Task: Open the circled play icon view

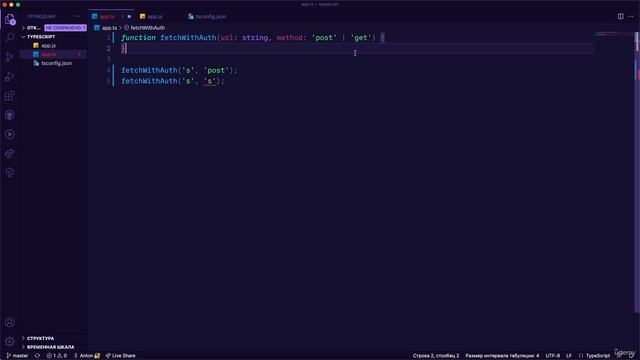Action: [10, 134]
